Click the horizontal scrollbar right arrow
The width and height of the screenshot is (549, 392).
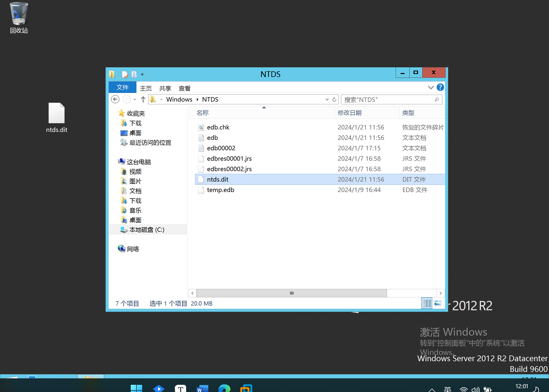[440, 293]
